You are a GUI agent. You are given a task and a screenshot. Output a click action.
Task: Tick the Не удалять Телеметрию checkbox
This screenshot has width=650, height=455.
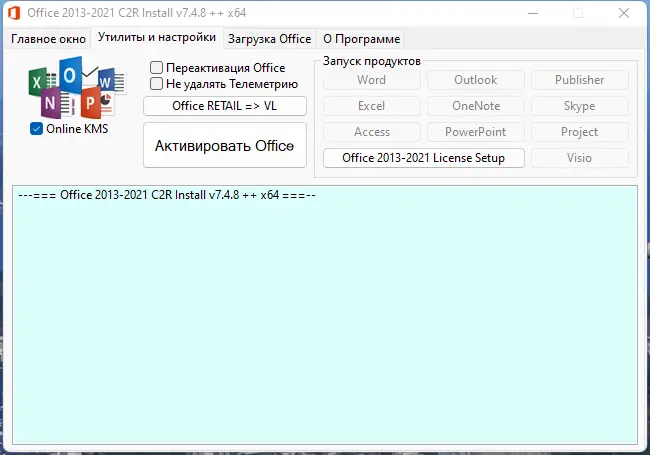point(156,84)
